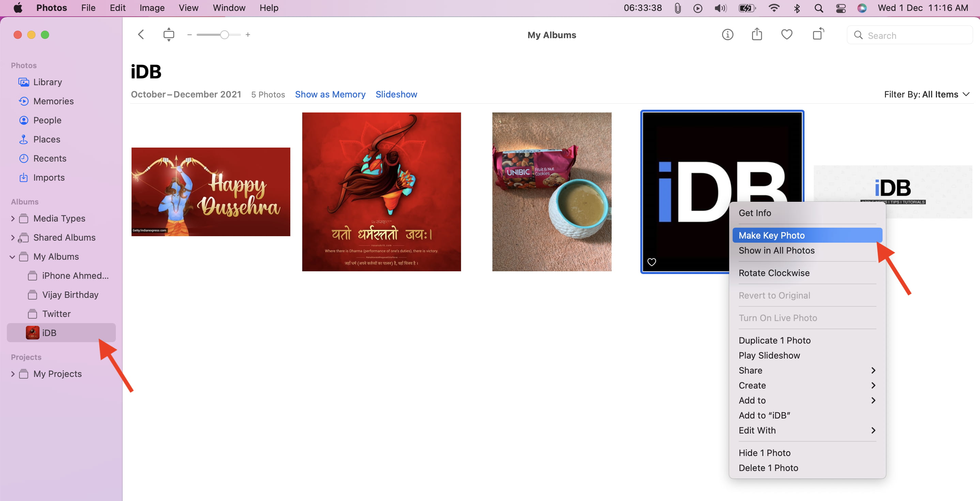
Task: Open the Create submenu
Action: coord(807,385)
